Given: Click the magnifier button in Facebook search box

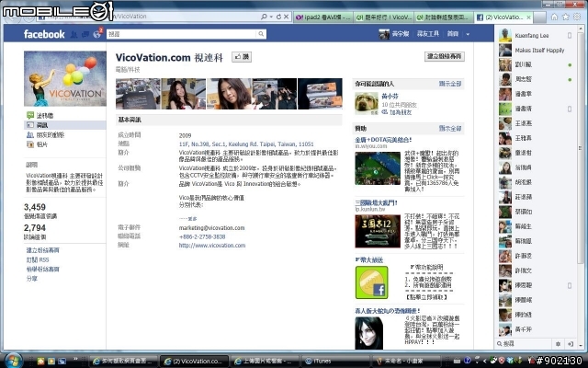Looking at the screenshot, I should tap(261, 34).
